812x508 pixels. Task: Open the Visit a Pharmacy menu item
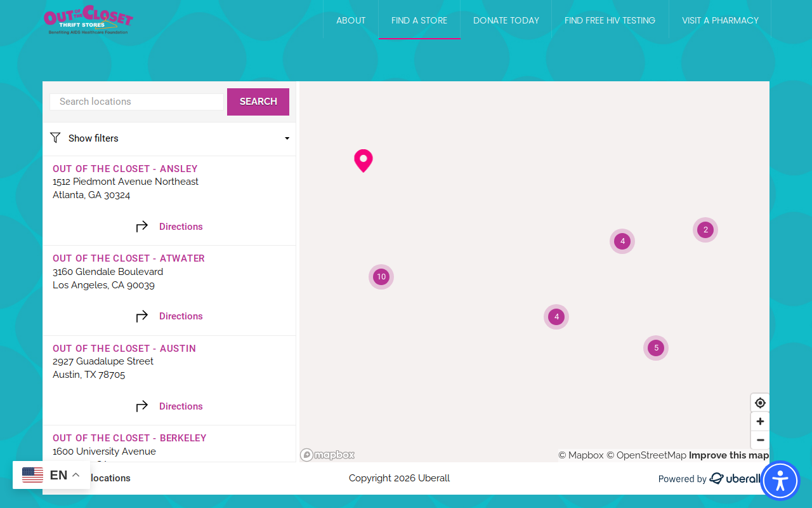pos(720,20)
